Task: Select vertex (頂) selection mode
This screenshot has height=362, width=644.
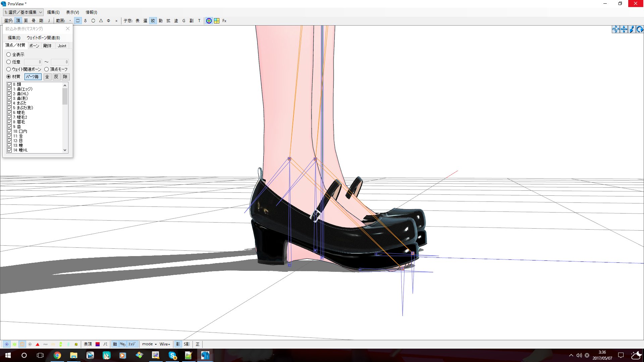Action: point(18,21)
